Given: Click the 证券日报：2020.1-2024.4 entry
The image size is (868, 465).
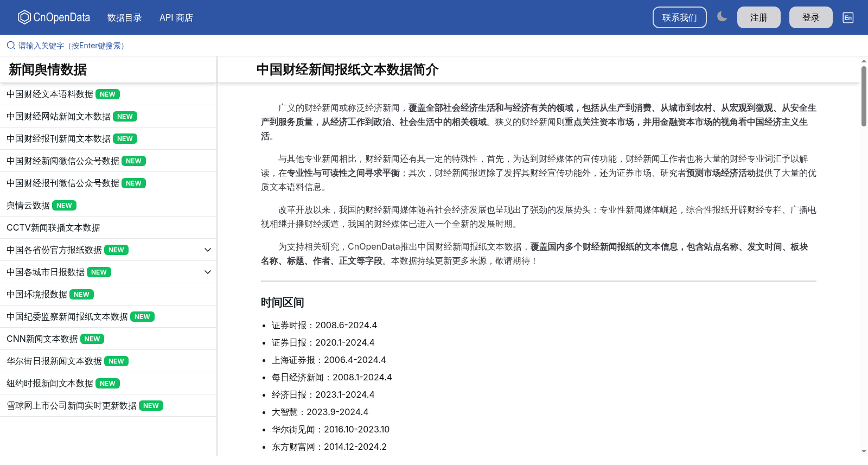Looking at the screenshot, I should (323, 342).
